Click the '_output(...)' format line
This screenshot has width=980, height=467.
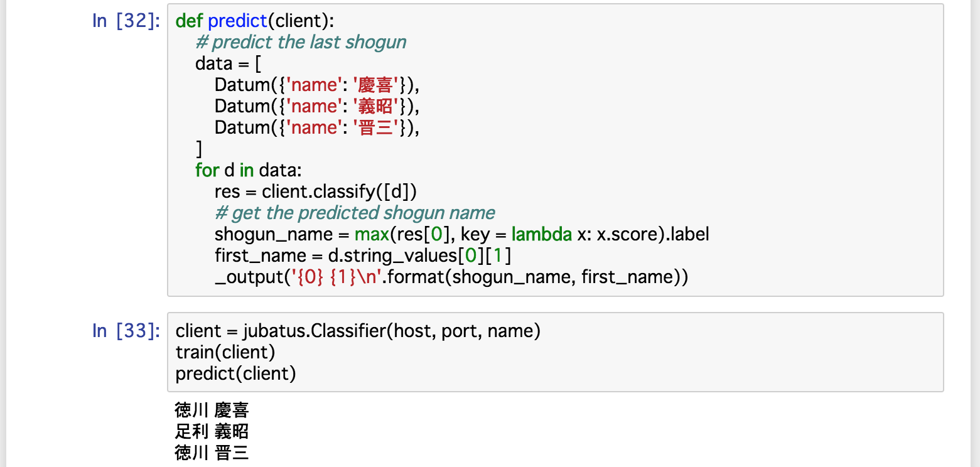451,277
